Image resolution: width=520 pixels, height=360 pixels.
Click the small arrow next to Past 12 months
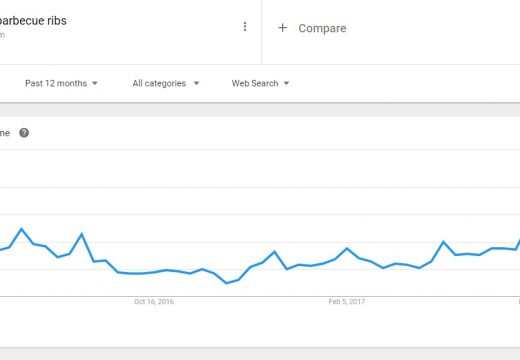pos(95,83)
